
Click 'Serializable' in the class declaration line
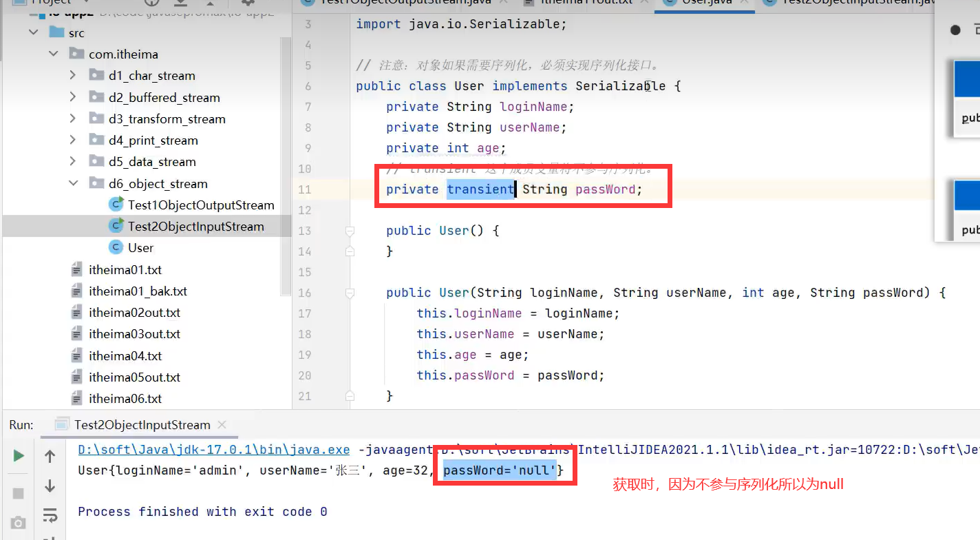(621, 86)
